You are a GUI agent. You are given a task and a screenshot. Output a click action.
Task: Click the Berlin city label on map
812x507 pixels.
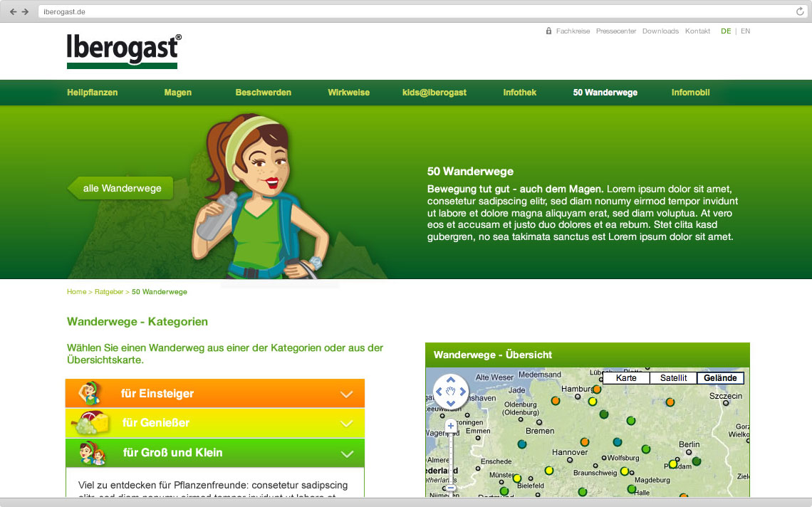(689, 444)
